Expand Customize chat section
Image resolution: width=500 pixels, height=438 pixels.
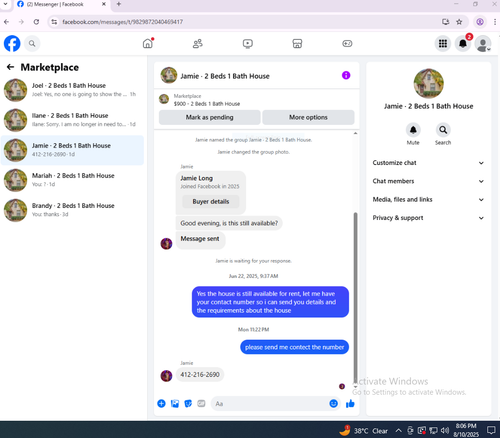point(428,163)
